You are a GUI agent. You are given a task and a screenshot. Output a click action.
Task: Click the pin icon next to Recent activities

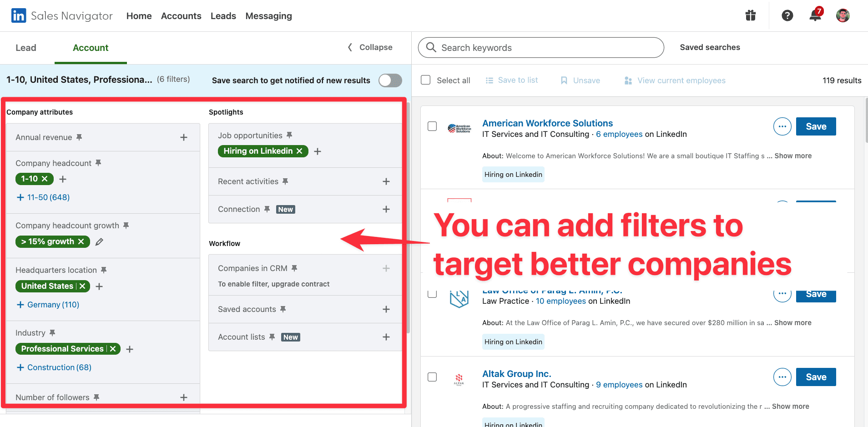(285, 181)
